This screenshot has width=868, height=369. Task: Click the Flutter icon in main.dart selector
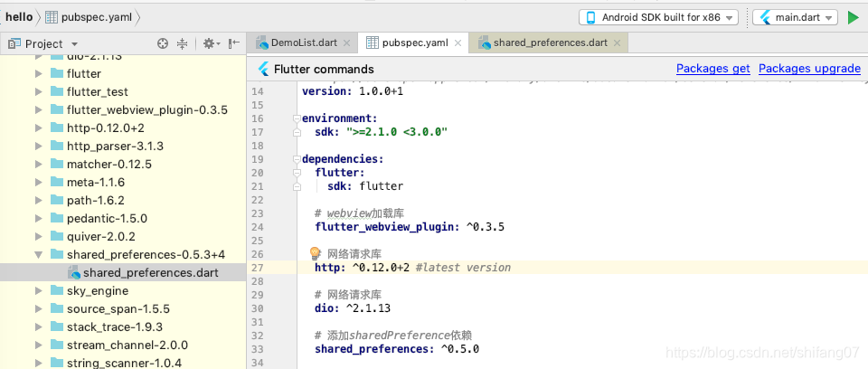(x=766, y=17)
